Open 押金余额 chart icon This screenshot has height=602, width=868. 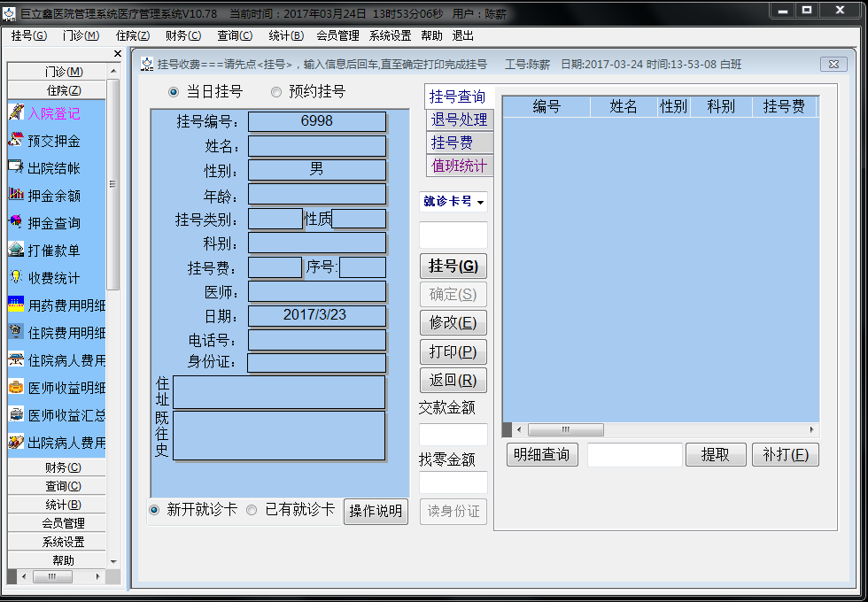click(x=16, y=195)
